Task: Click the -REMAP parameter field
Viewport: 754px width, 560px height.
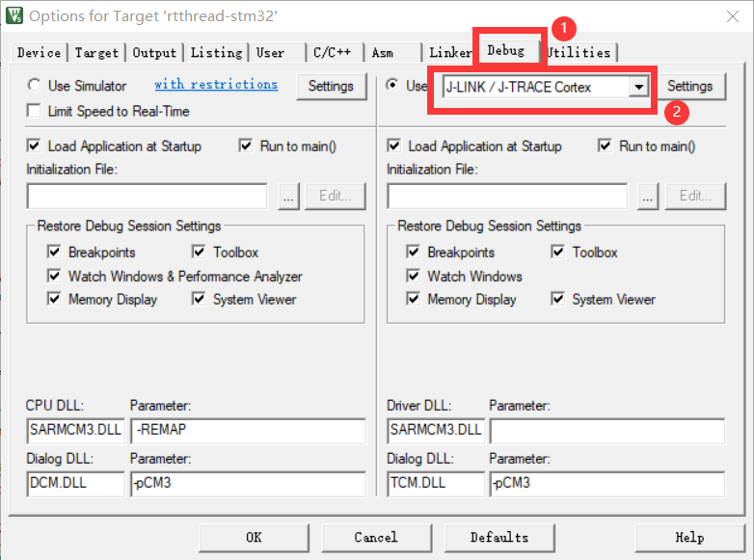Action: coord(248,431)
